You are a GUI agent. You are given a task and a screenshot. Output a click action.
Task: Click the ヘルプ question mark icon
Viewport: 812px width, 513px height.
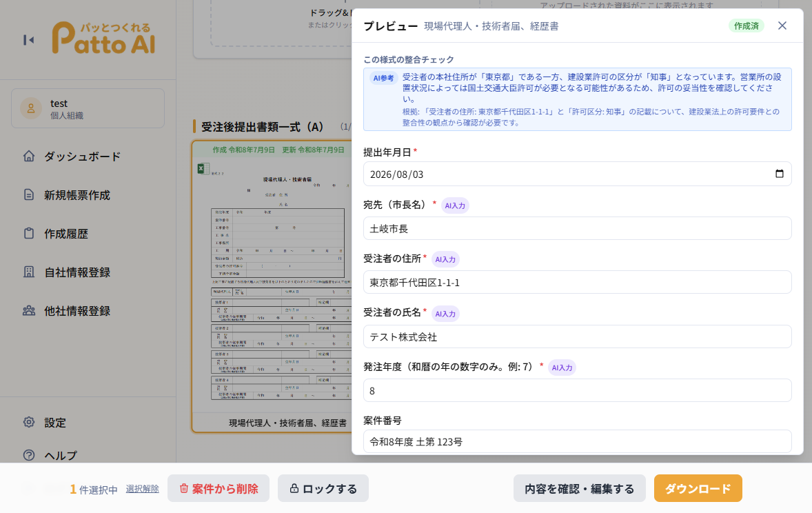[29, 455]
